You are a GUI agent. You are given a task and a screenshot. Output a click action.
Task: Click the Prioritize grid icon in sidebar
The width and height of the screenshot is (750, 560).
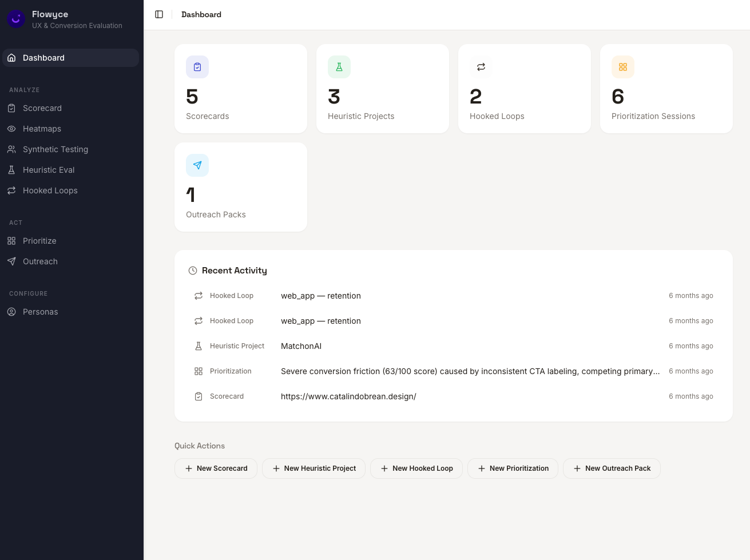click(11, 241)
